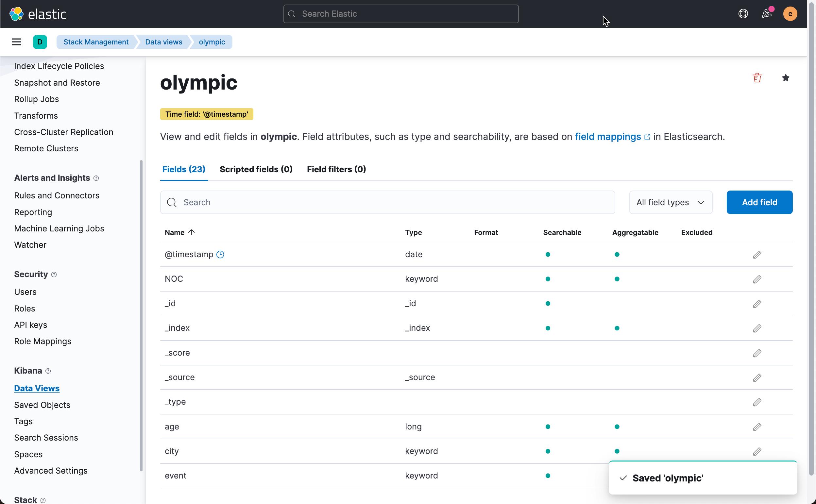
Task: Click the Alerts and Insights info icon
Action: click(x=96, y=178)
